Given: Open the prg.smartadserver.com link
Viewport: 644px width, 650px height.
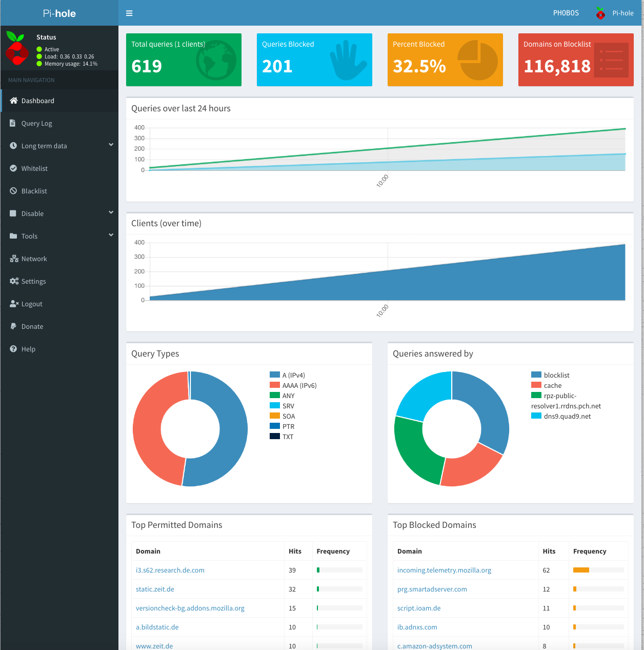Looking at the screenshot, I should (432, 589).
